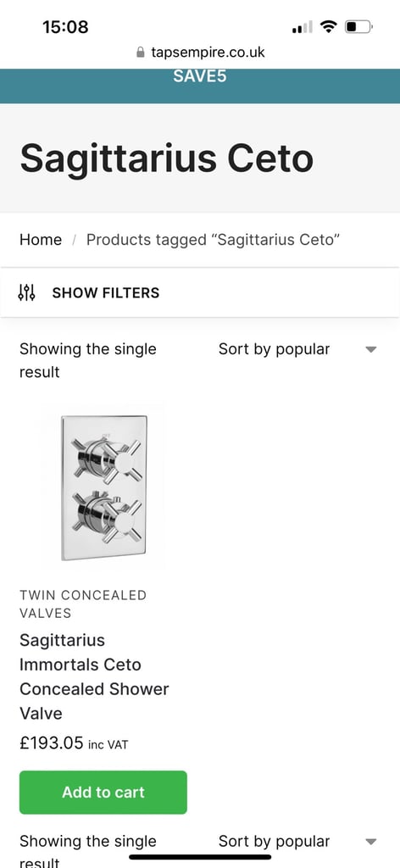Tap the cellular signal bars icon

click(302, 26)
